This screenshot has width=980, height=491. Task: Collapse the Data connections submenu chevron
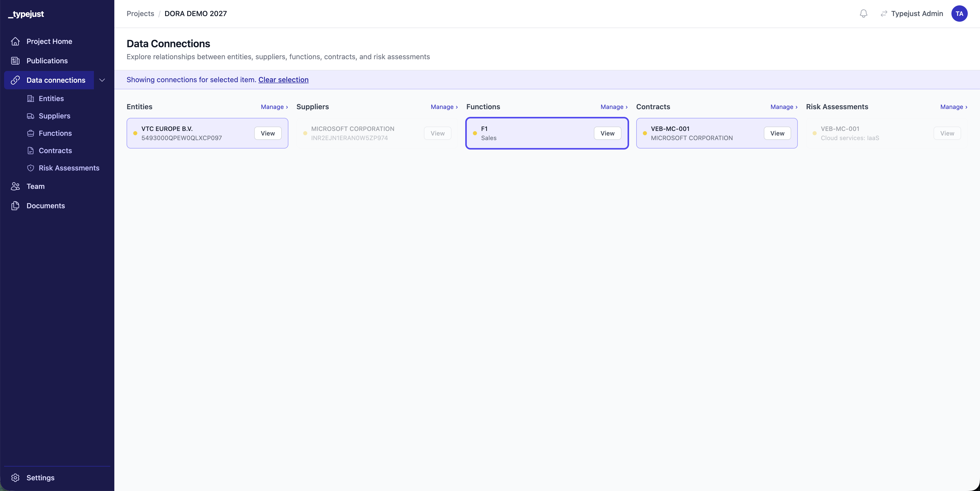[102, 80]
